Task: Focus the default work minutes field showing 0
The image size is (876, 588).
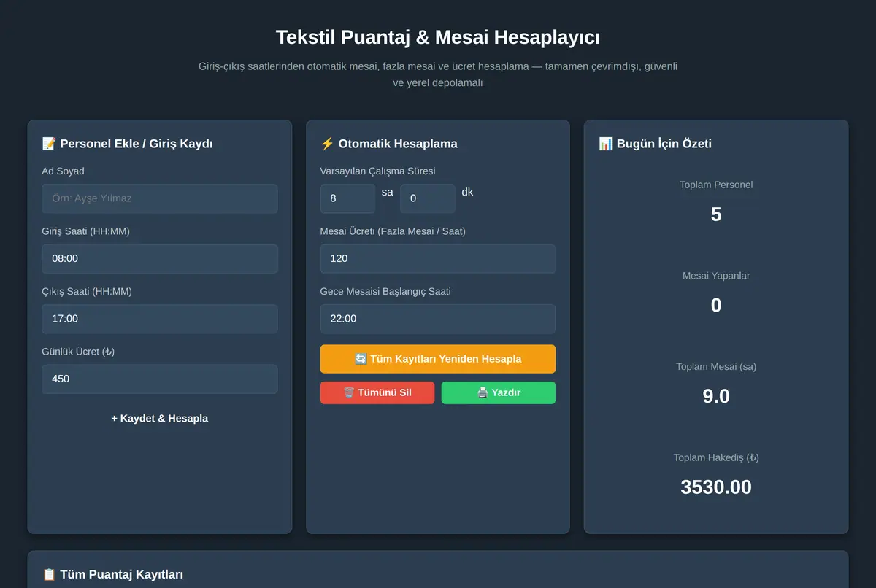Action: pyautogui.click(x=427, y=198)
